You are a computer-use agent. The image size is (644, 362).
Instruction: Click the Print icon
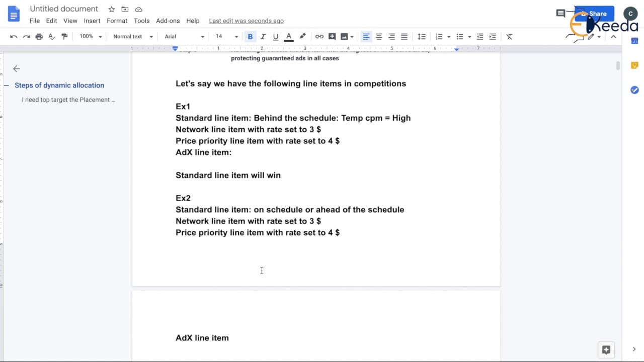[39, 37]
